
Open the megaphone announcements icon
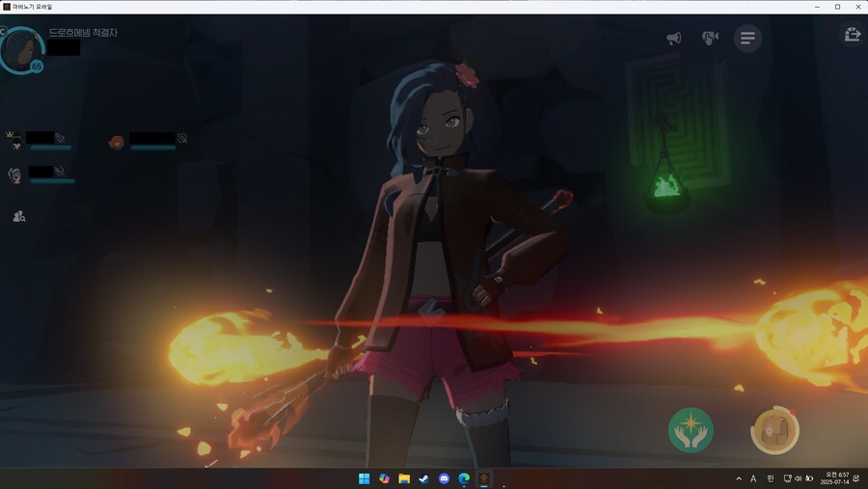pos(674,39)
